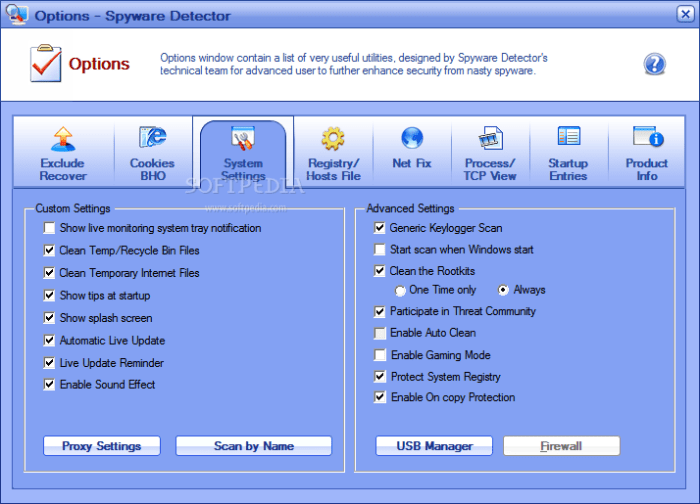The height and width of the screenshot is (504, 700).
Task: Toggle Protect System Registry checkbox
Action: tap(380, 377)
